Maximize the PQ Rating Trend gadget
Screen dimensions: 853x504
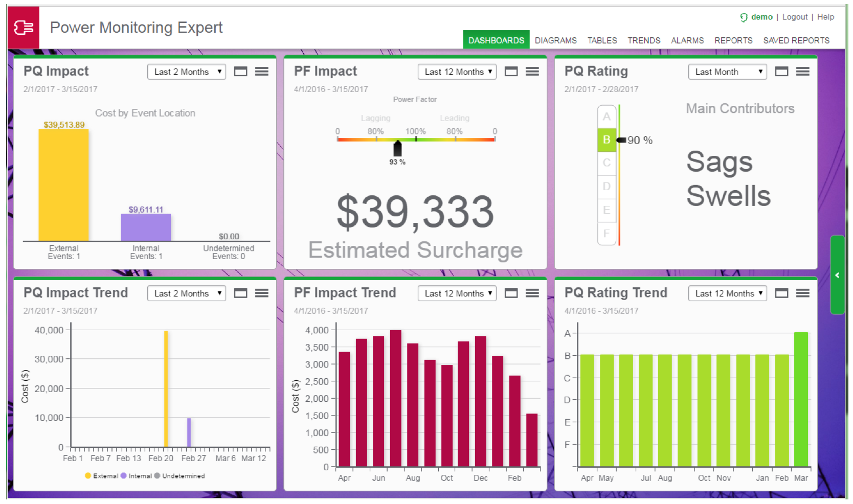(781, 293)
